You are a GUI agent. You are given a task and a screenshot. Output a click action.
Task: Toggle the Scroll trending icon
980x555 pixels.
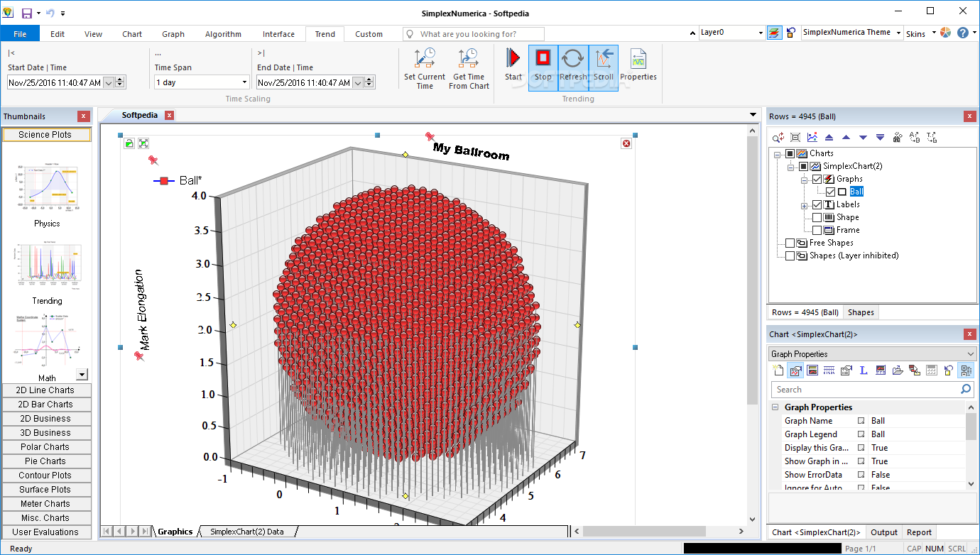(x=604, y=58)
